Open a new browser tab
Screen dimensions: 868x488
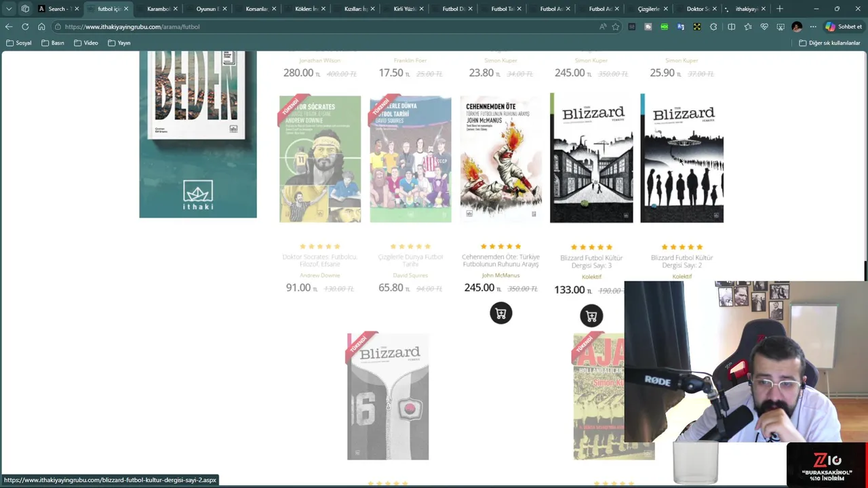(780, 9)
